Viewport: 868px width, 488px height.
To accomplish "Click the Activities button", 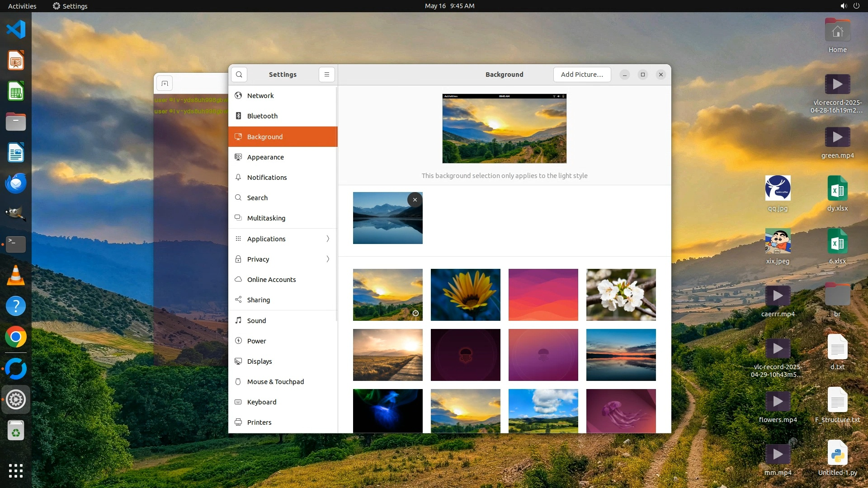I will [x=22, y=6].
